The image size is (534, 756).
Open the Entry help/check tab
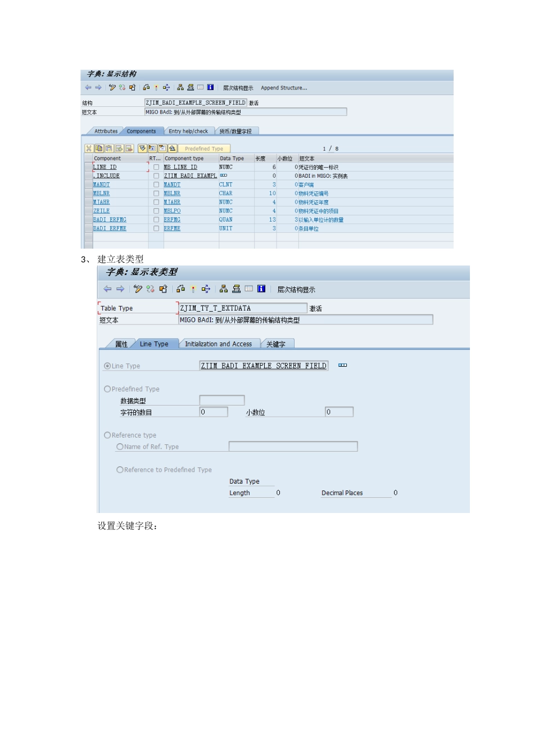point(188,131)
